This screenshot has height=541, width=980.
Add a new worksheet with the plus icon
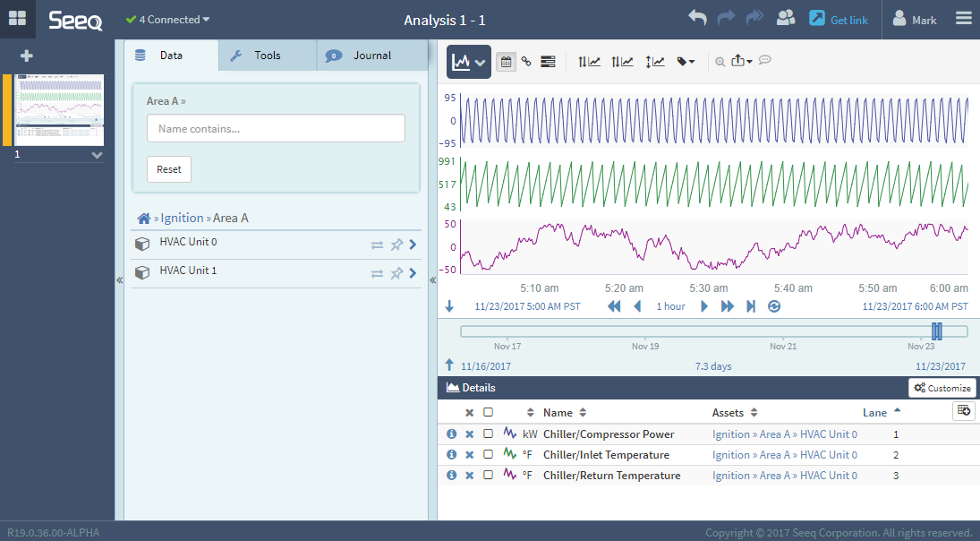[27, 56]
